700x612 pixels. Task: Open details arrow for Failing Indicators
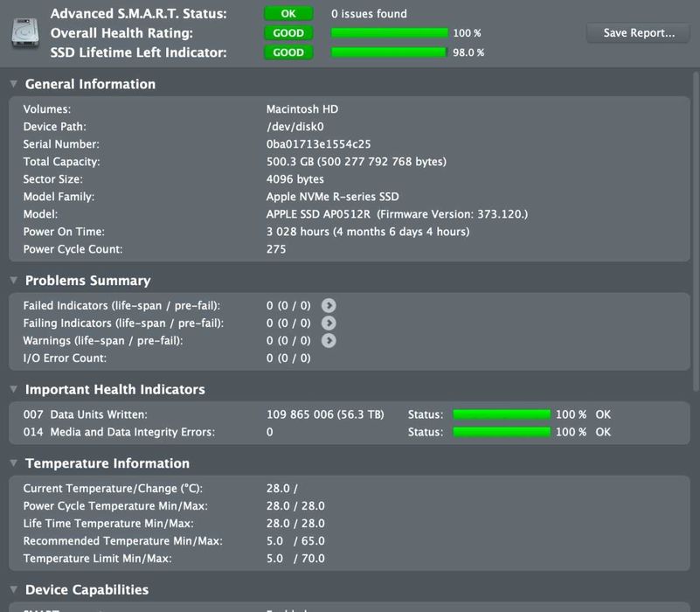[x=329, y=323]
